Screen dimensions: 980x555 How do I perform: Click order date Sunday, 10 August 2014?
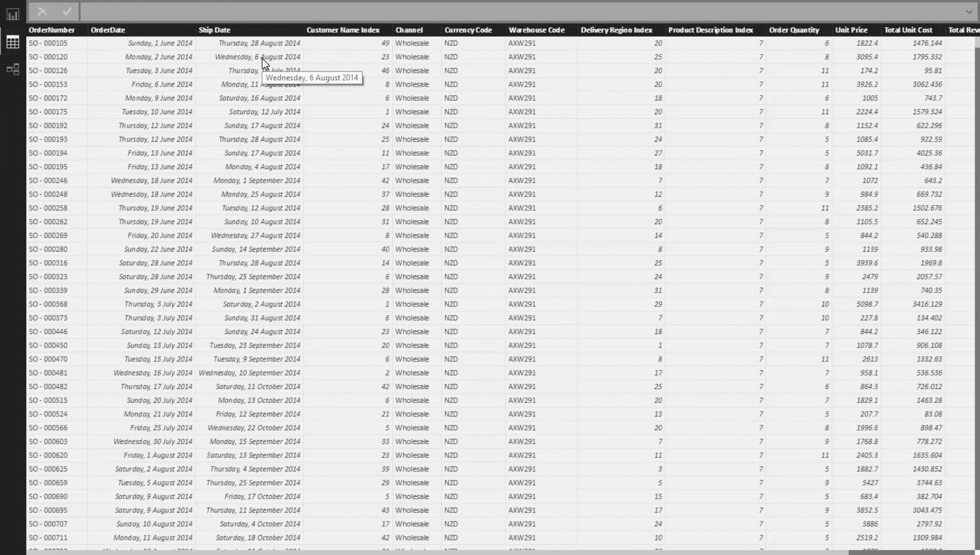point(154,524)
